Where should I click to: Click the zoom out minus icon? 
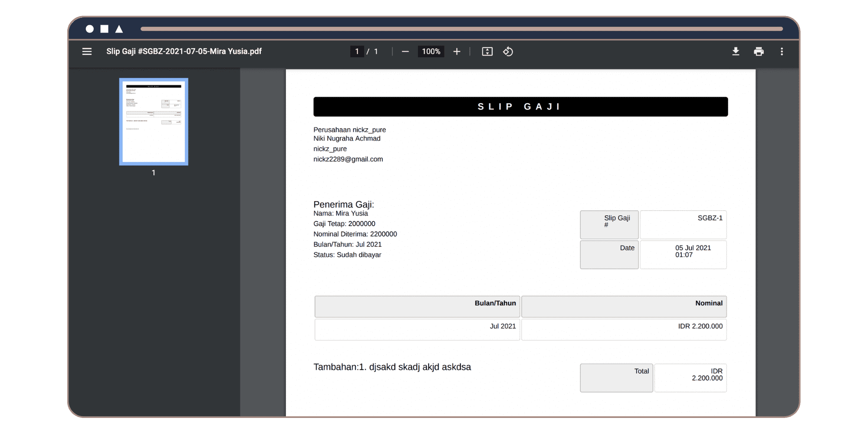(405, 52)
